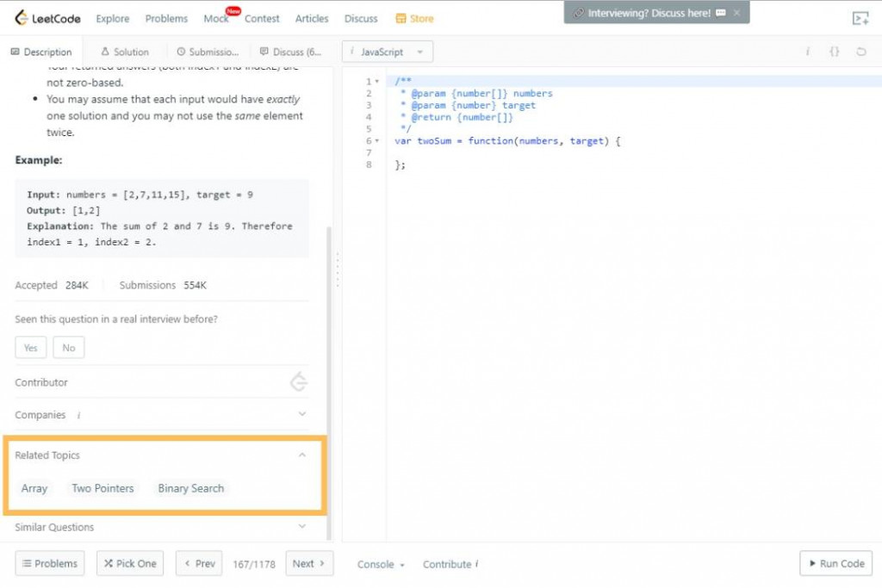Answer No to seen in interview
The width and height of the screenshot is (882, 588).
(69, 348)
